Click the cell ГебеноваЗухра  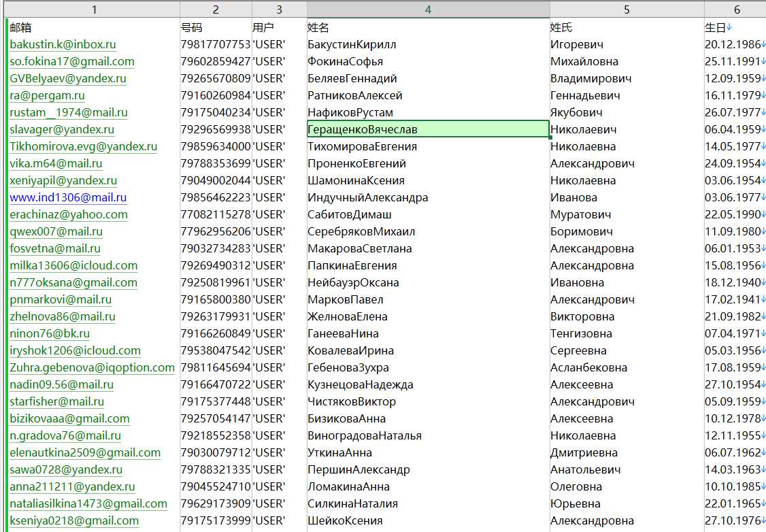pos(428,367)
